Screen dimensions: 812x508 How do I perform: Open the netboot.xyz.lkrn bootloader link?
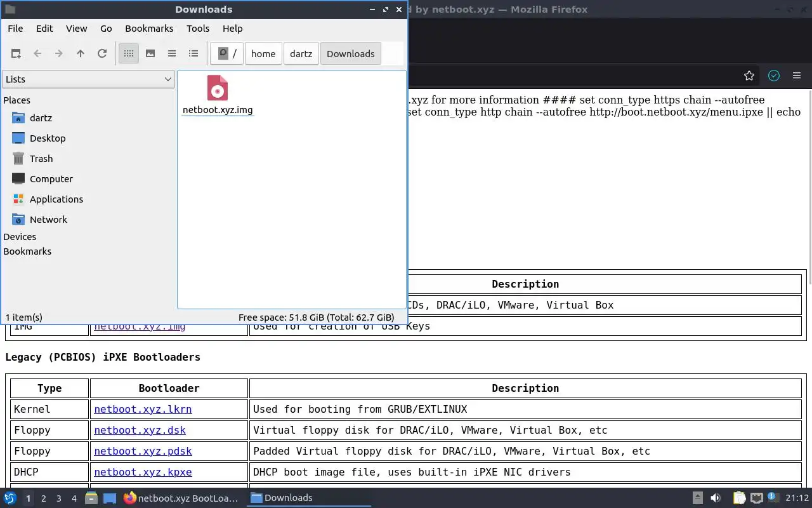(x=143, y=410)
